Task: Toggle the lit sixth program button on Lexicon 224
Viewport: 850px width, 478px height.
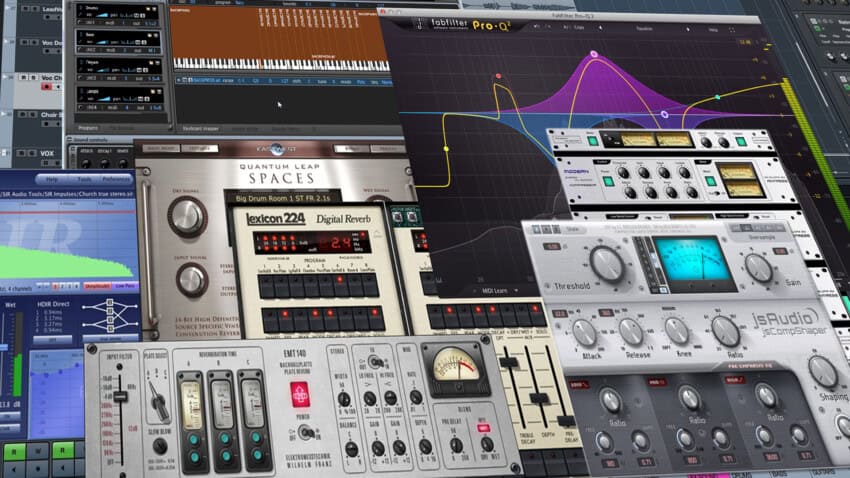Action: coord(339,286)
